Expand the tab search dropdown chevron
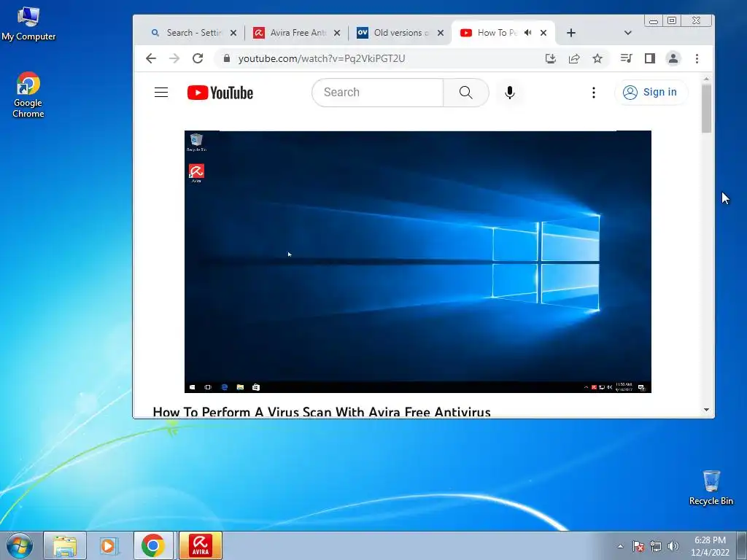 [x=628, y=33]
